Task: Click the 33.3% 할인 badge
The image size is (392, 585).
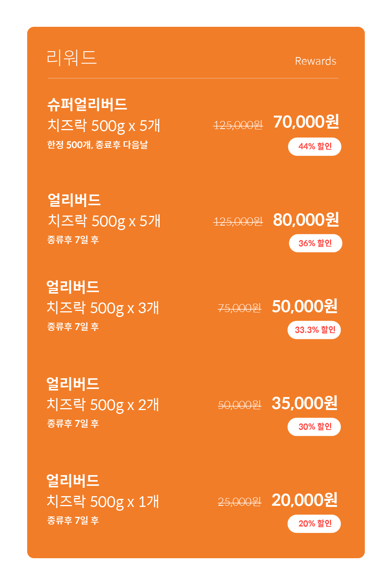Action: pos(314,330)
